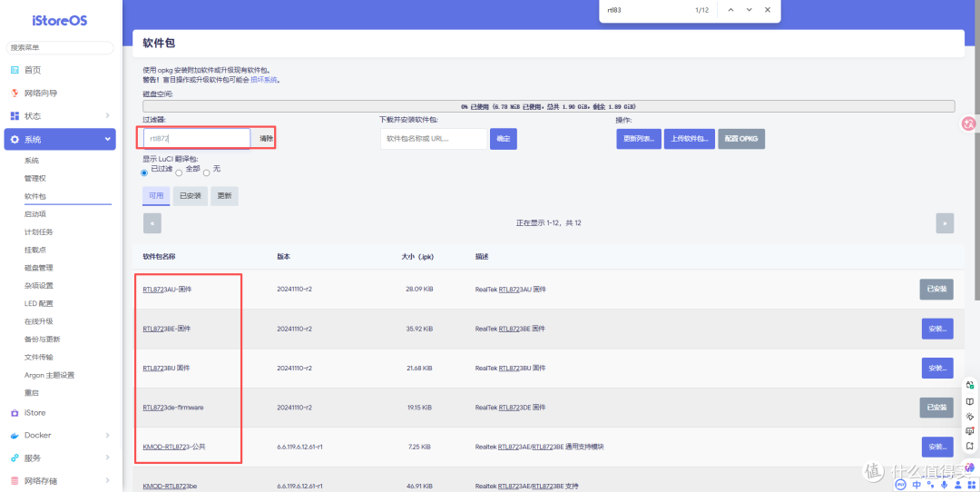Open 启动项 in system submenu
This screenshot has width=980, height=492.
35,214
